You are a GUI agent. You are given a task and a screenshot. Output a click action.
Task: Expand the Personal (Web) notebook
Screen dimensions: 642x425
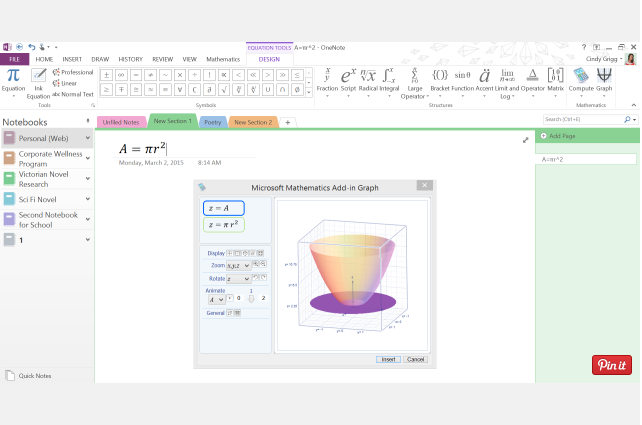88,138
